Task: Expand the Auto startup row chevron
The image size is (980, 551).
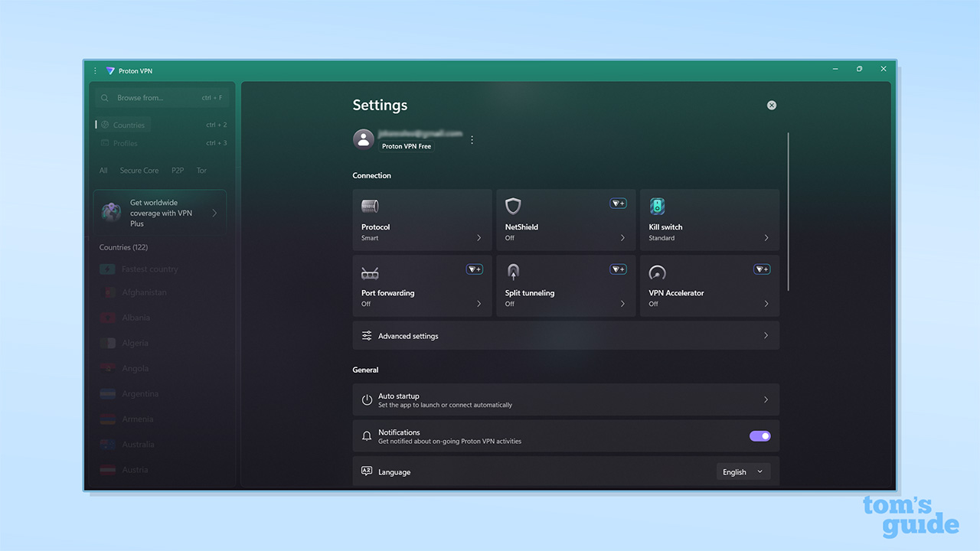Action: (x=766, y=399)
